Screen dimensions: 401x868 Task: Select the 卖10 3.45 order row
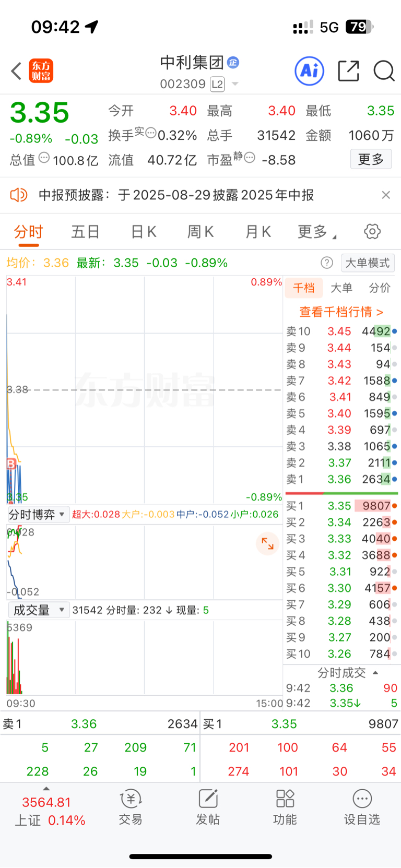pos(341,331)
